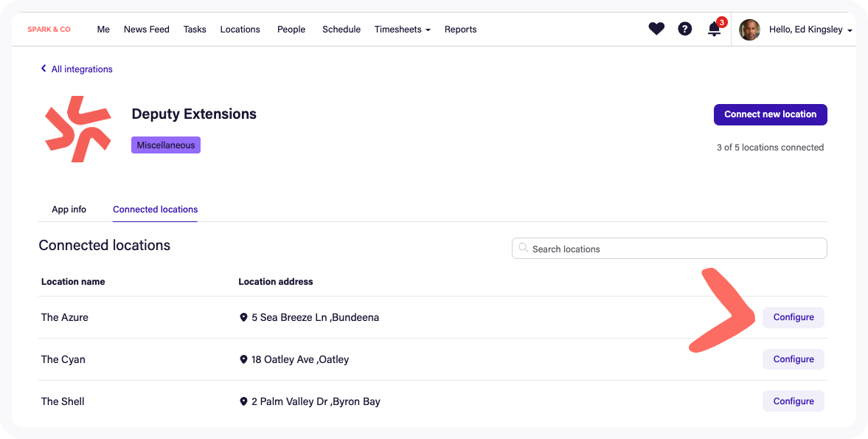Click the Location address column header
Image resolution: width=868 pixels, height=439 pixels.
pyautogui.click(x=276, y=282)
